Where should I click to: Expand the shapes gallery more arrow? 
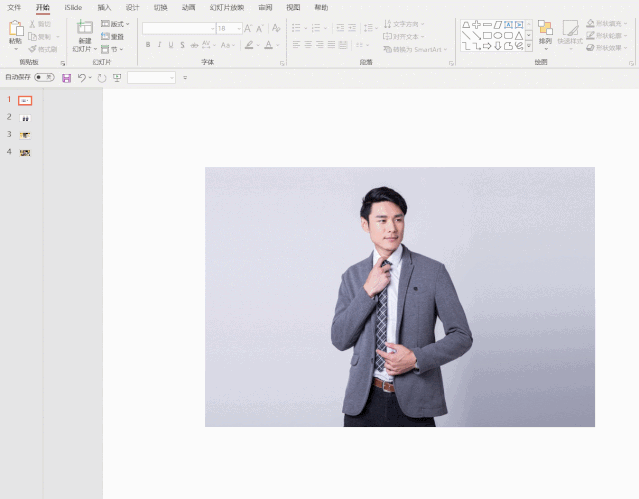point(529,46)
